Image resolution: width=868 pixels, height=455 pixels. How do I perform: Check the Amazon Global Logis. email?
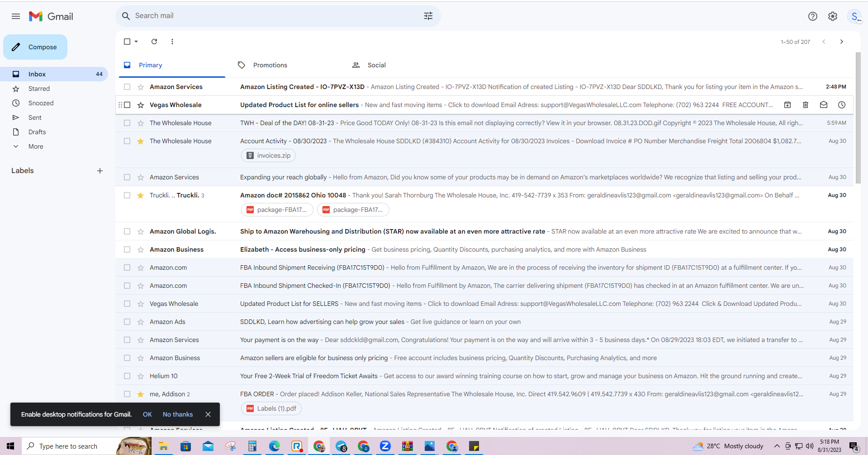pyautogui.click(x=127, y=231)
